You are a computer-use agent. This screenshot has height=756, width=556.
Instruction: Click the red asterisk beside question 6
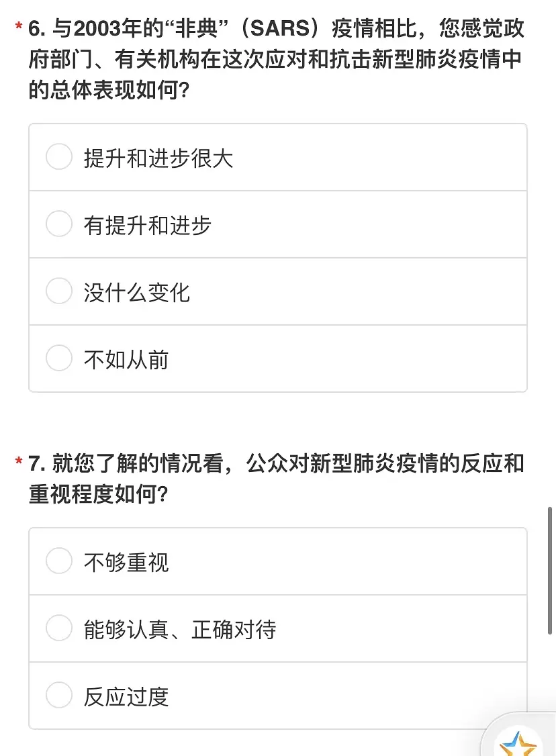click(19, 26)
